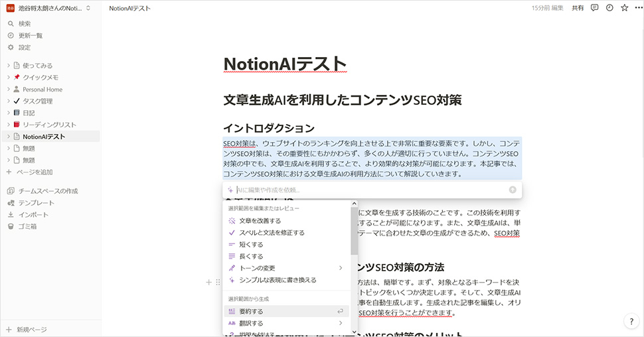Click the リーディングリスト red book icon
Screen dimensions: 644x337
17,124
